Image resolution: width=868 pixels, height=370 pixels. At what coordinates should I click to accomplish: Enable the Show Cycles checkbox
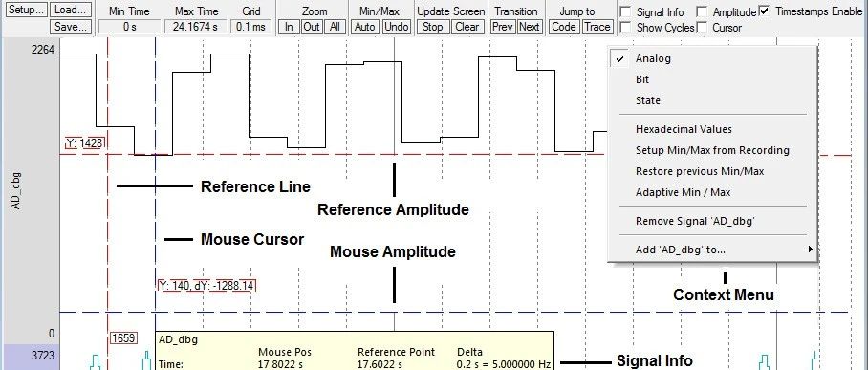625,27
